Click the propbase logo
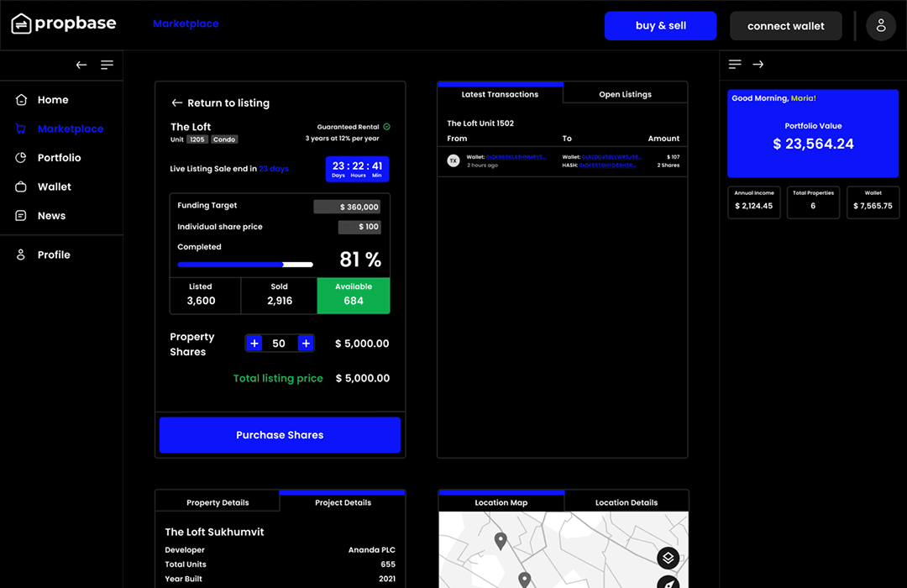 [63, 24]
